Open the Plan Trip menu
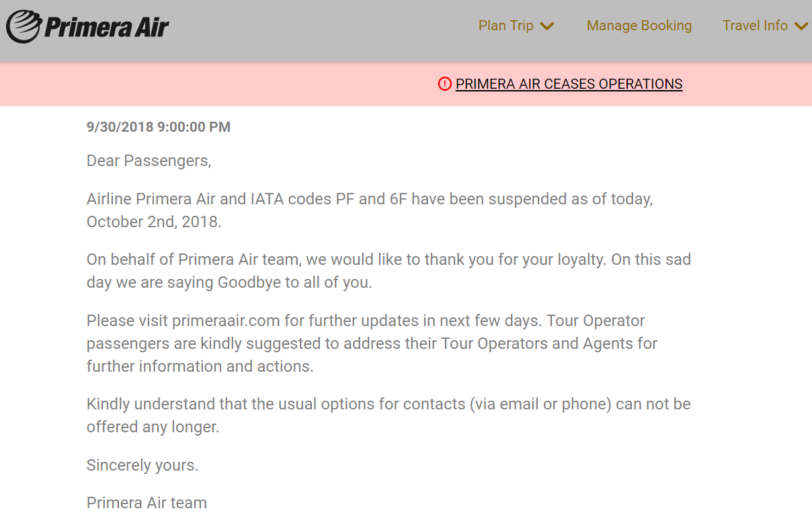The height and width of the screenshot is (519, 812). pos(506,26)
